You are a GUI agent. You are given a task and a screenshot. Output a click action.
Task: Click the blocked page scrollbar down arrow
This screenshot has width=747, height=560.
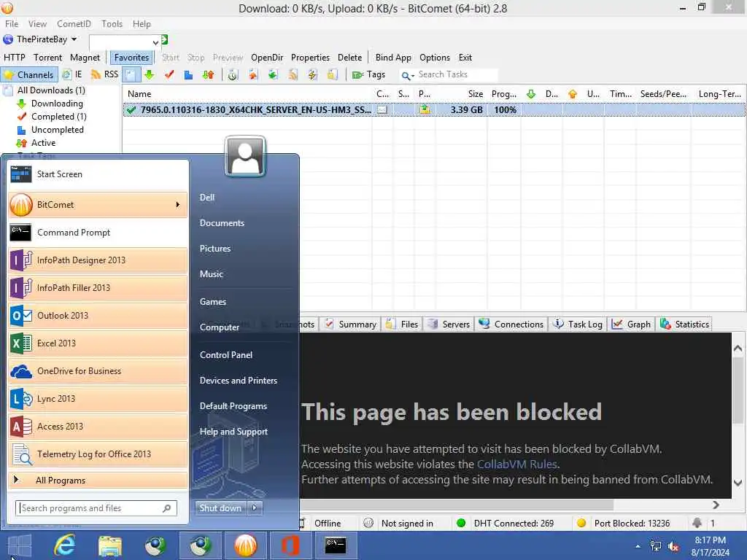pyautogui.click(x=738, y=483)
